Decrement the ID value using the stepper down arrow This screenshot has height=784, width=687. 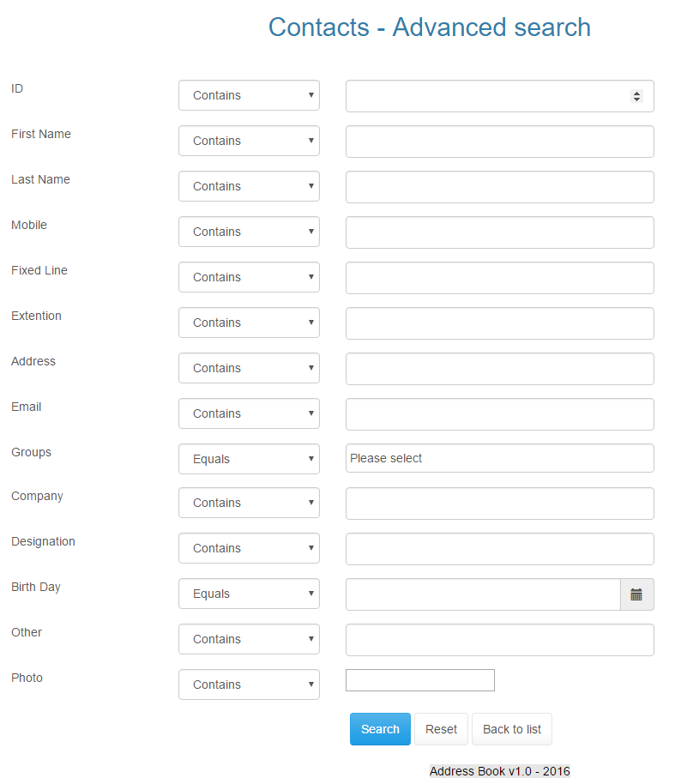click(637, 100)
